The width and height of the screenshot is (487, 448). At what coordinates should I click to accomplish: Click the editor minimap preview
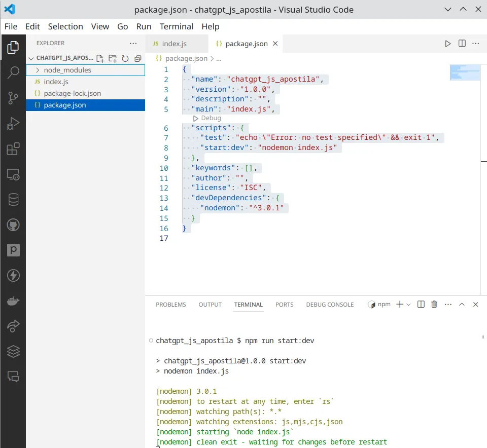tap(465, 72)
